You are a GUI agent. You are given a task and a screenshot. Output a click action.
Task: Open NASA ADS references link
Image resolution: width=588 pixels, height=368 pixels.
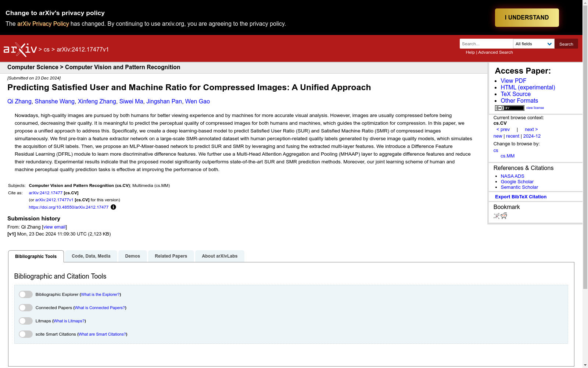512,176
